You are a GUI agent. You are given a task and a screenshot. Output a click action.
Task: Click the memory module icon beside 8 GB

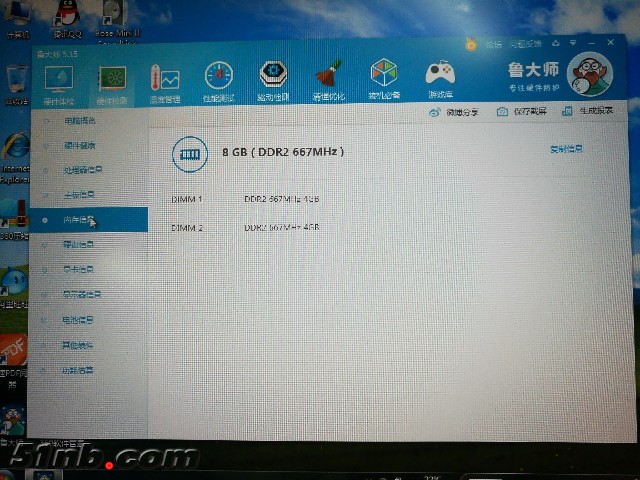click(x=190, y=154)
